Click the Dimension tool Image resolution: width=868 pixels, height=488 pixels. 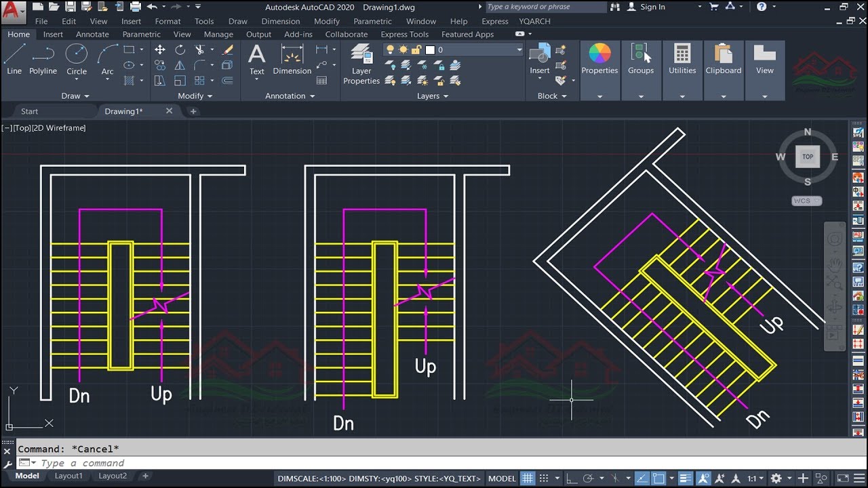[292, 59]
